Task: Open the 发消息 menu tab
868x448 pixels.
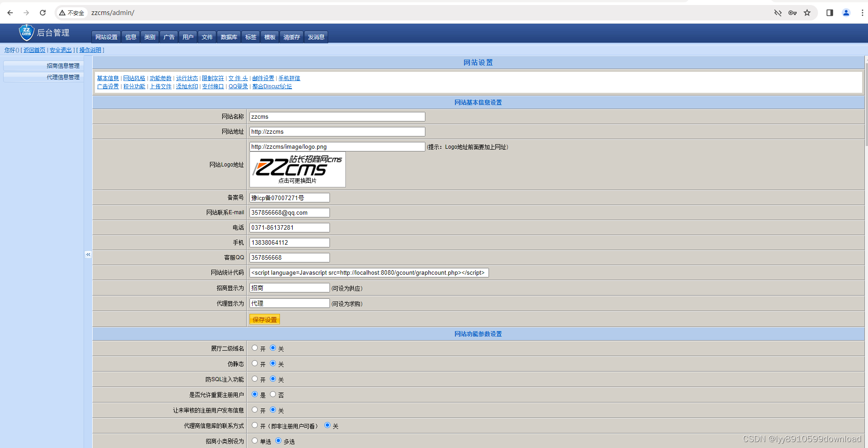Action: click(316, 37)
